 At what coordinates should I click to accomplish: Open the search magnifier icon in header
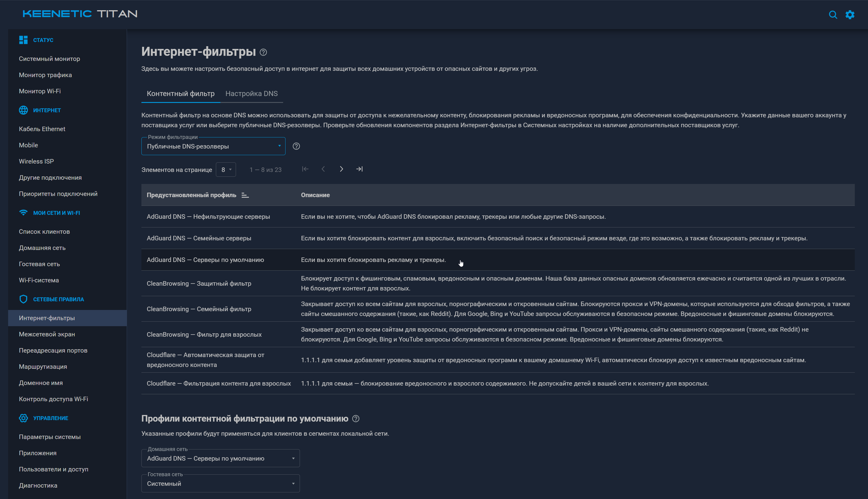(x=833, y=14)
